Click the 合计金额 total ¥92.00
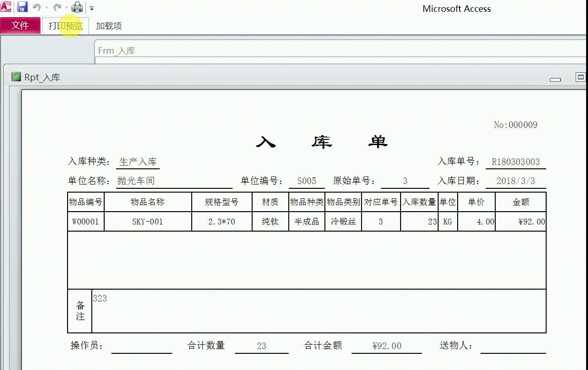This screenshot has width=588, height=370. point(387,346)
